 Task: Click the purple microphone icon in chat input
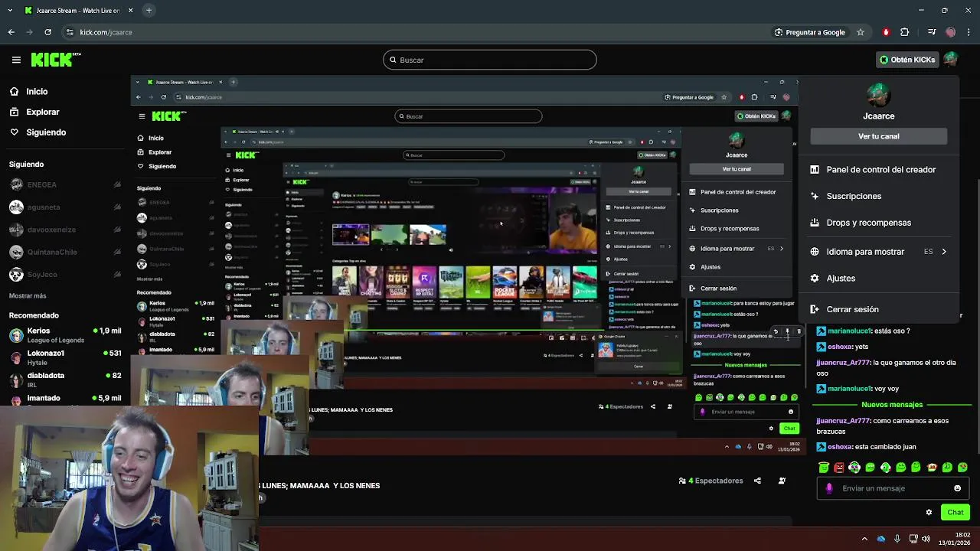pos(829,488)
